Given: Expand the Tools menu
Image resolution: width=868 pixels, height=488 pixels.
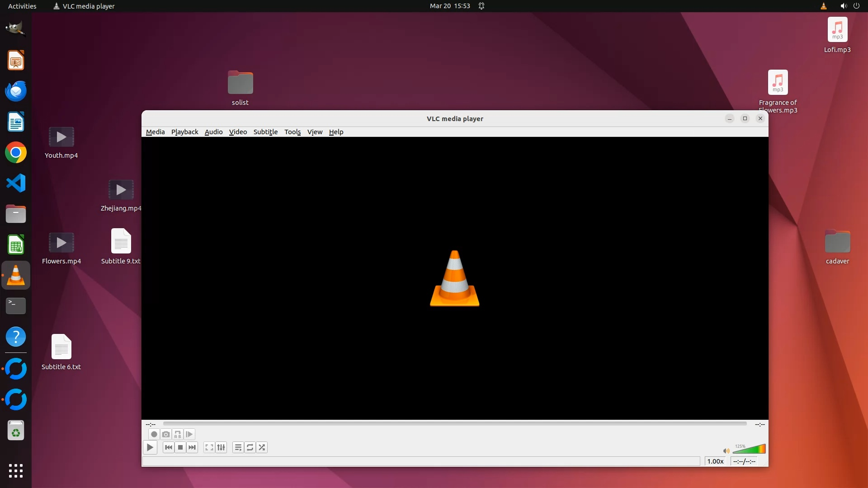Looking at the screenshot, I should pos(292,132).
